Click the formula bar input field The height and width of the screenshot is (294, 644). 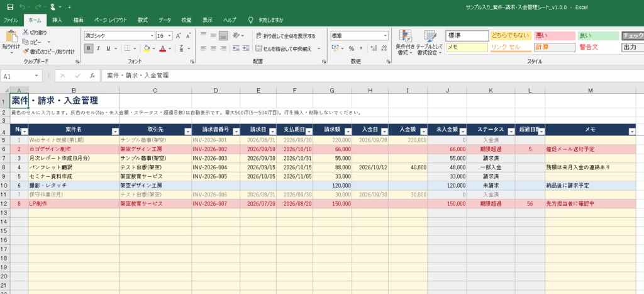point(372,76)
